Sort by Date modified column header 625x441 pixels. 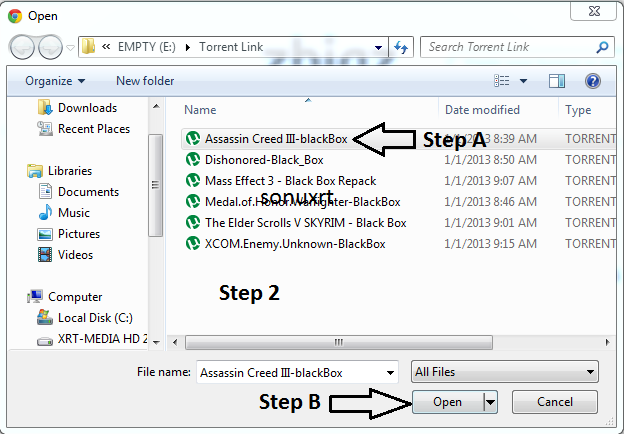482,110
